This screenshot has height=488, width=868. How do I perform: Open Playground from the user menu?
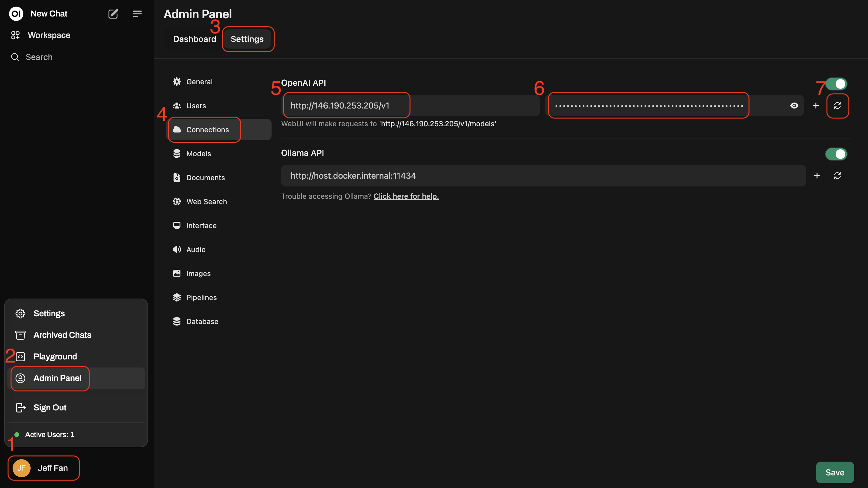pos(55,356)
